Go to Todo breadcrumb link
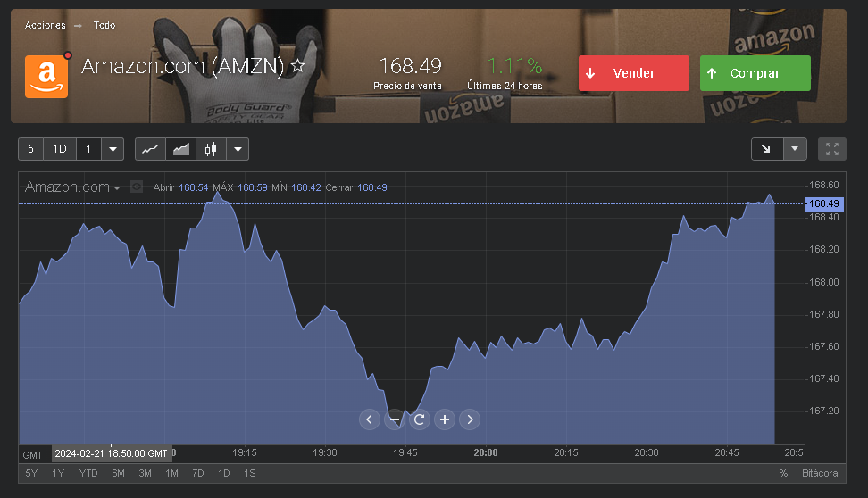This screenshot has height=498, width=868. 104,26
